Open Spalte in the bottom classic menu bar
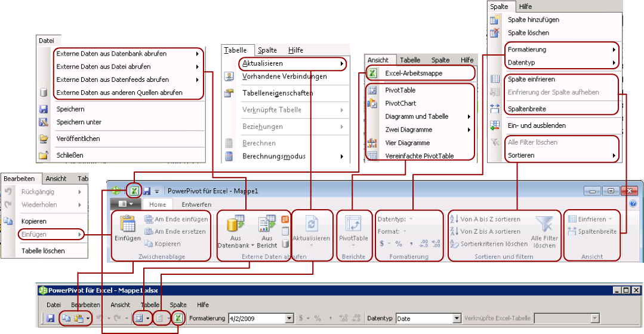The height and width of the screenshot is (334, 644). 178,305
